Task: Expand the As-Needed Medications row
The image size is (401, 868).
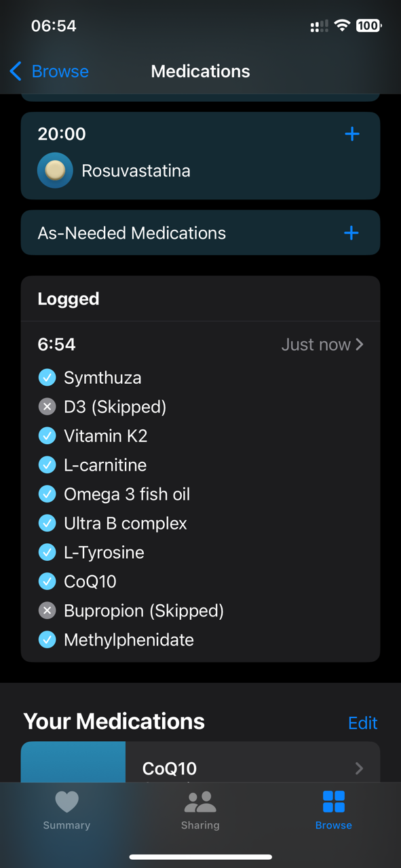Action: tap(200, 233)
